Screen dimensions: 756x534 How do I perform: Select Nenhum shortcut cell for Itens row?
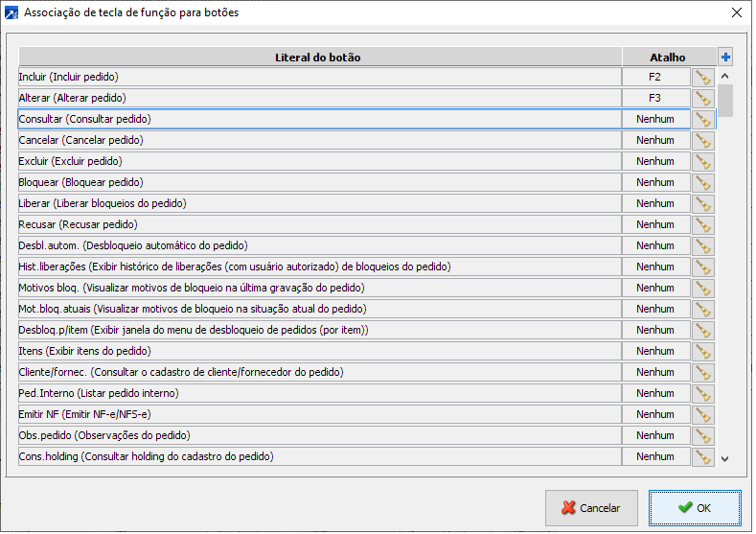(x=655, y=351)
